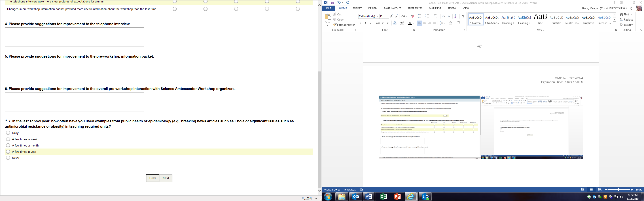The image size is (644, 201).
Task: Click the Next button in the survey
Action: coord(166,178)
